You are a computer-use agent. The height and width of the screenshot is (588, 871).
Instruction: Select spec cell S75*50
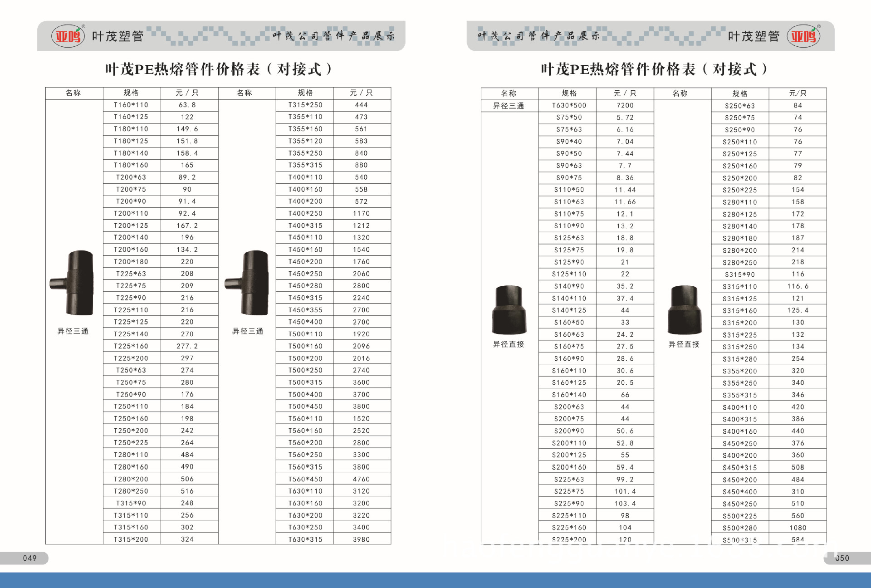568,118
